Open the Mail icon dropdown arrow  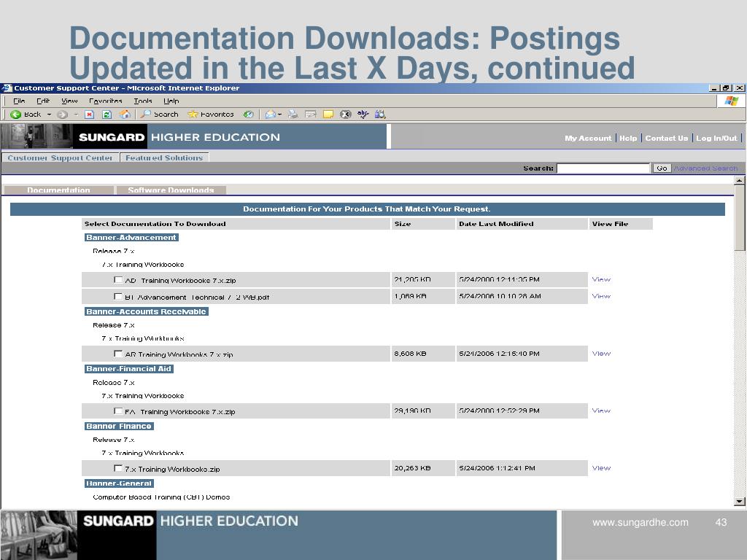click(279, 114)
